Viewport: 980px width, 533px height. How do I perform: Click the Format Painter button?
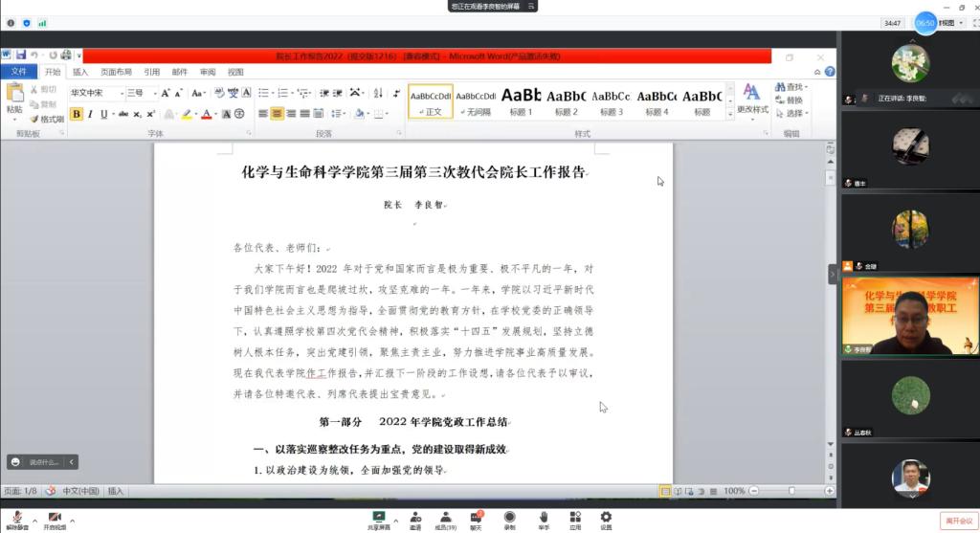click(46, 119)
